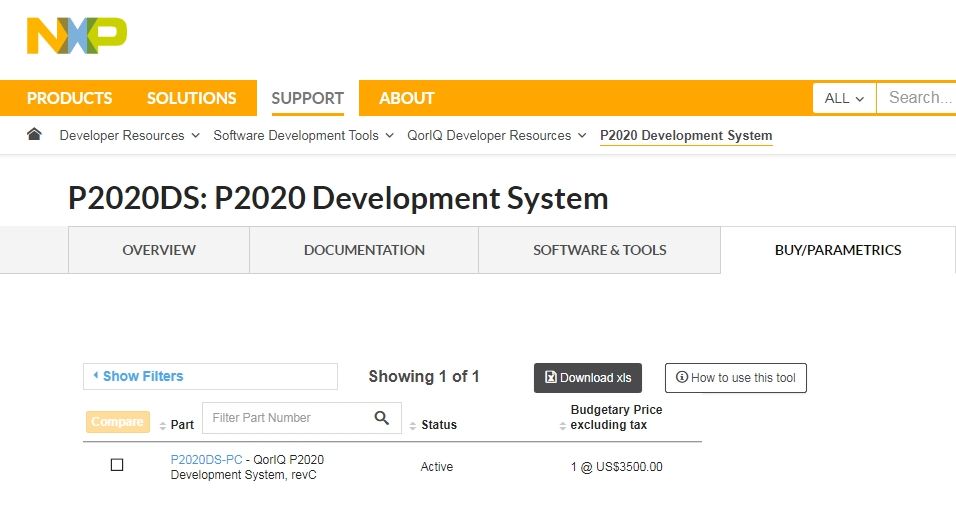956x508 pixels.
Task: Click How to use this tool
Action: [x=736, y=378]
